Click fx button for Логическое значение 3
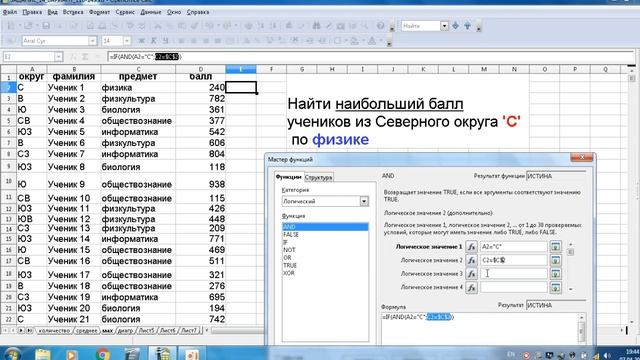This screenshot has width=640, height=360. coord(471,274)
